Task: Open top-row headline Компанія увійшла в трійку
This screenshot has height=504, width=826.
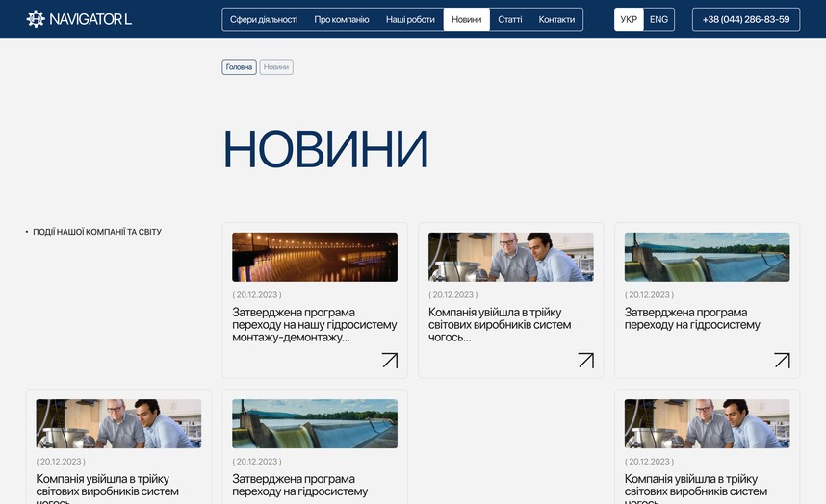Action: 500,324
